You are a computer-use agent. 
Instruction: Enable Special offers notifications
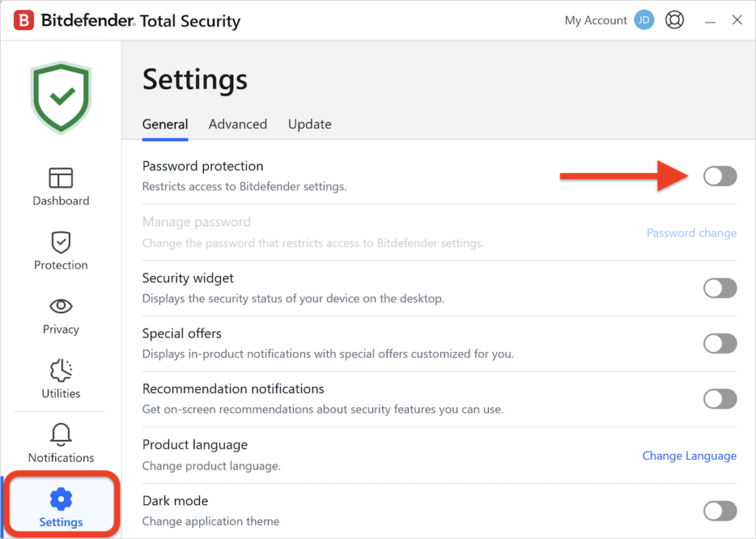pyautogui.click(x=720, y=343)
